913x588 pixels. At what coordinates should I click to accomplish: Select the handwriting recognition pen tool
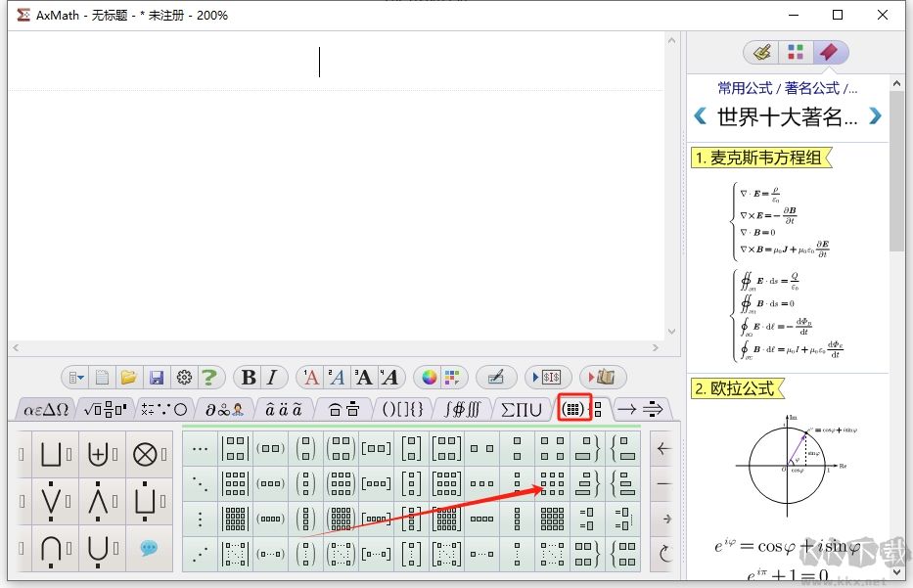(x=496, y=377)
